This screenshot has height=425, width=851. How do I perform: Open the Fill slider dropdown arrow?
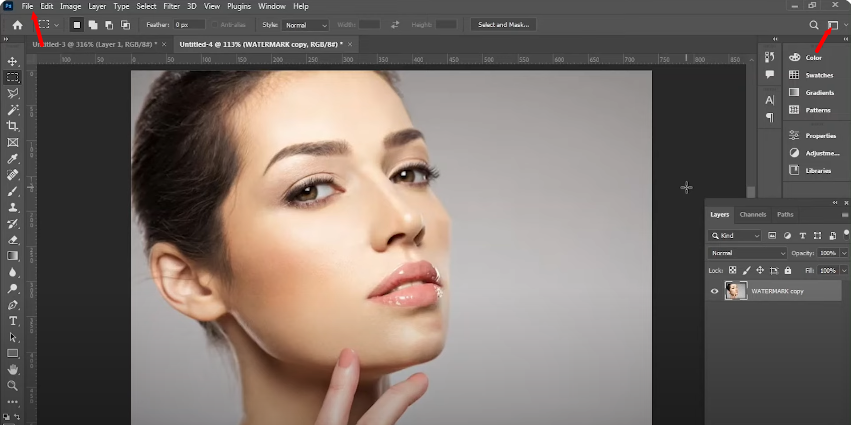[x=844, y=270]
